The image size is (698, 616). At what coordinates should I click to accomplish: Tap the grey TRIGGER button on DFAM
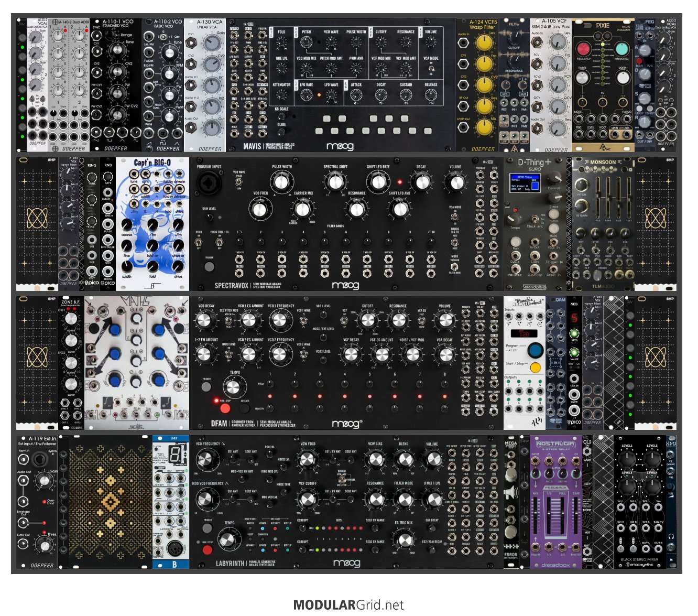[x=206, y=387]
